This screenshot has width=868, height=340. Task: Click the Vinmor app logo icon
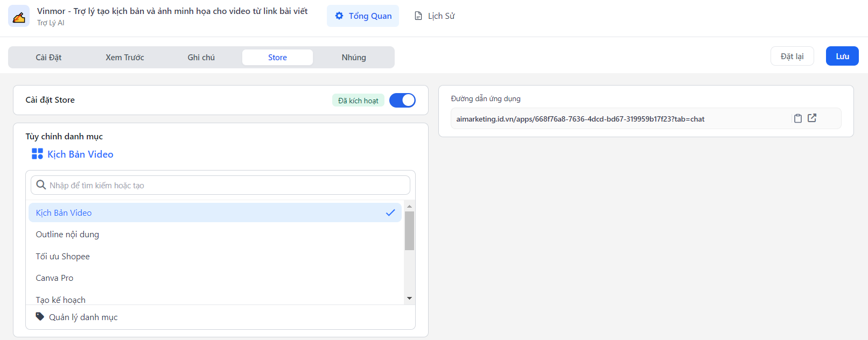(19, 16)
